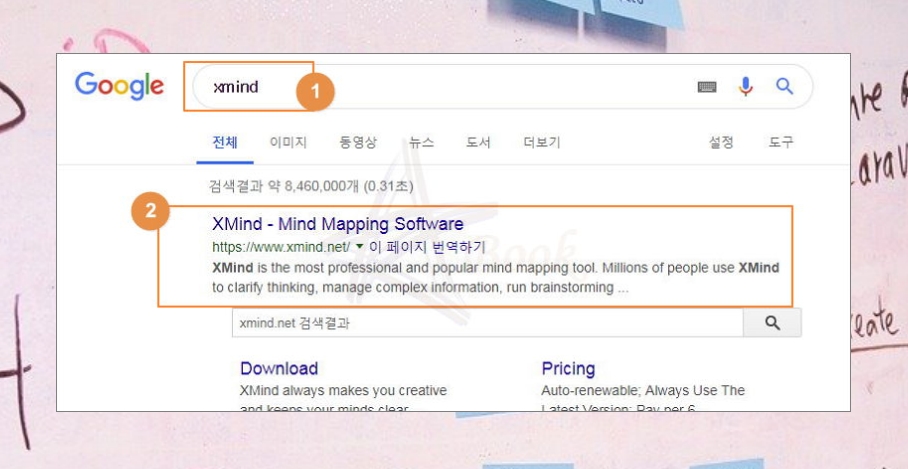The height and width of the screenshot is (469, 908).
Task: Open the 뉴스 tab
Action: coord(421,142)
